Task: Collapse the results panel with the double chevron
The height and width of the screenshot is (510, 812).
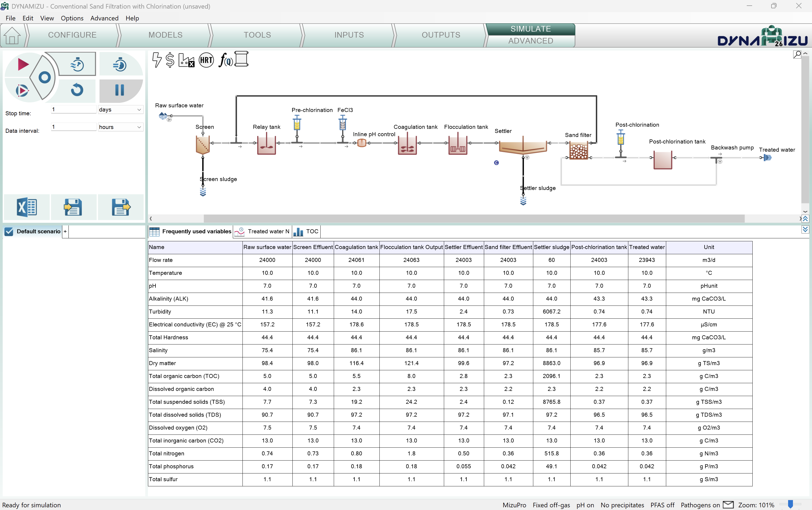Action: point(805,230)
